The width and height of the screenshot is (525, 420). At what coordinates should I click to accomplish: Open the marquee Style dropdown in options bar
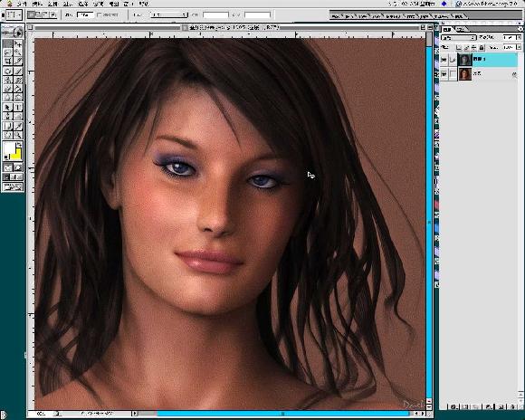(168, 15)
